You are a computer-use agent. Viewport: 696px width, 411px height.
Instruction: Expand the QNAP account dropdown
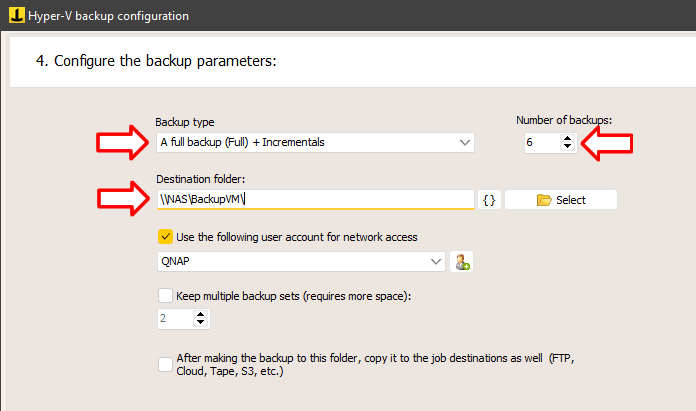click(x=301, y=261)
